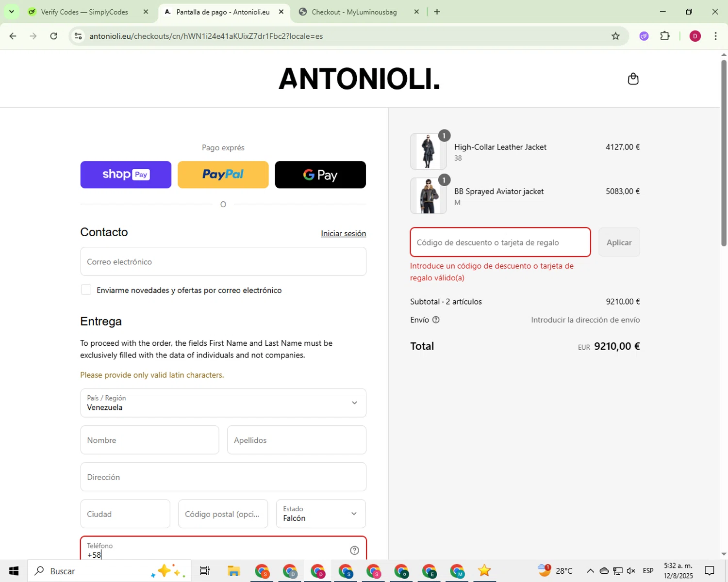Click the Windows taskbar search box
Viewport: 728px width, 582px height.
(109, 571)
